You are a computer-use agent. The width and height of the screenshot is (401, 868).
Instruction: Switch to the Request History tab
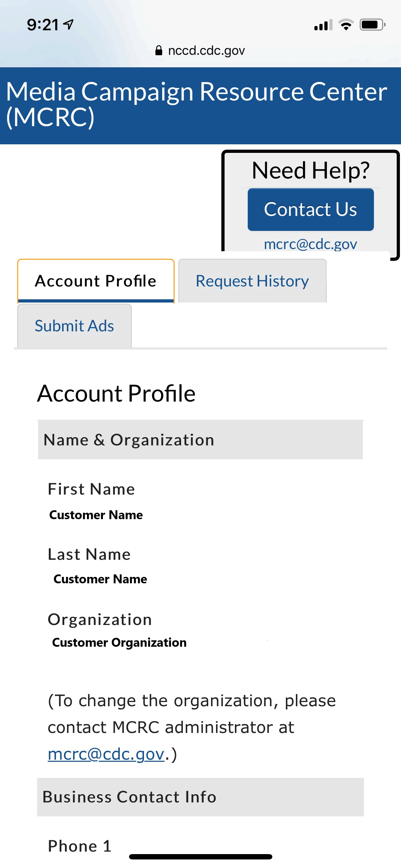coord(252,281)
